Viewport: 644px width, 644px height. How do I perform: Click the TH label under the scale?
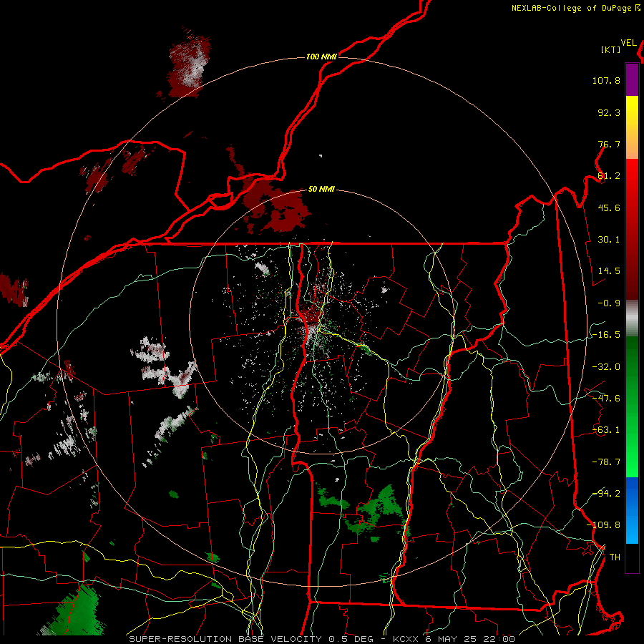coord(615,557)
